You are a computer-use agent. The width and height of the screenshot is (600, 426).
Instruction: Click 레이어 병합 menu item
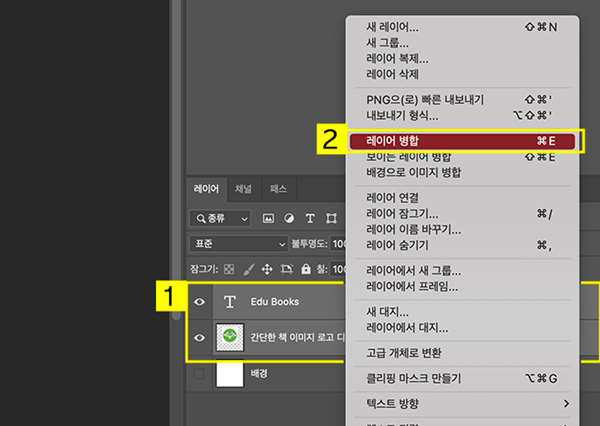coord(462,141)
